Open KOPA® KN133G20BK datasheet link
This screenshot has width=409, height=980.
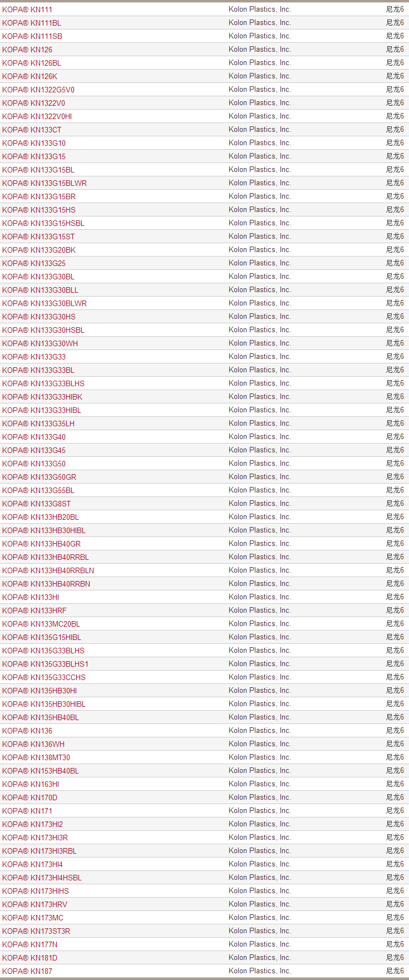(39, 250)
